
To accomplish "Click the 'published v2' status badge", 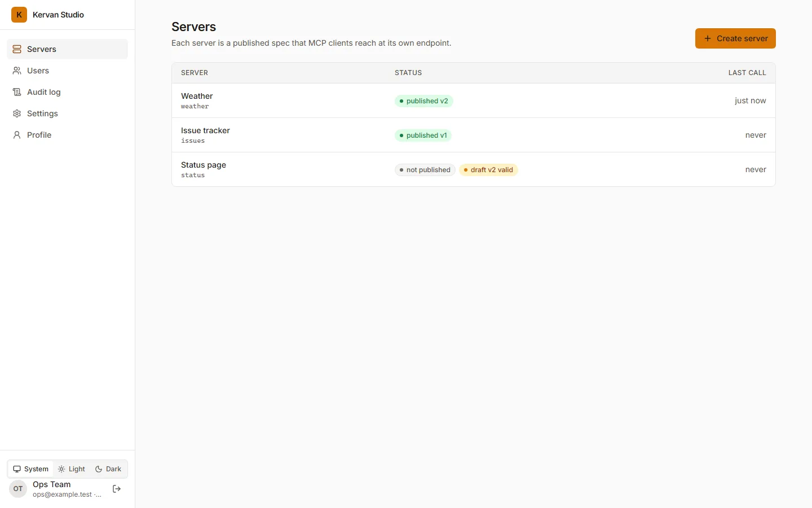I will pyautogui.click(x=423, y=101).
